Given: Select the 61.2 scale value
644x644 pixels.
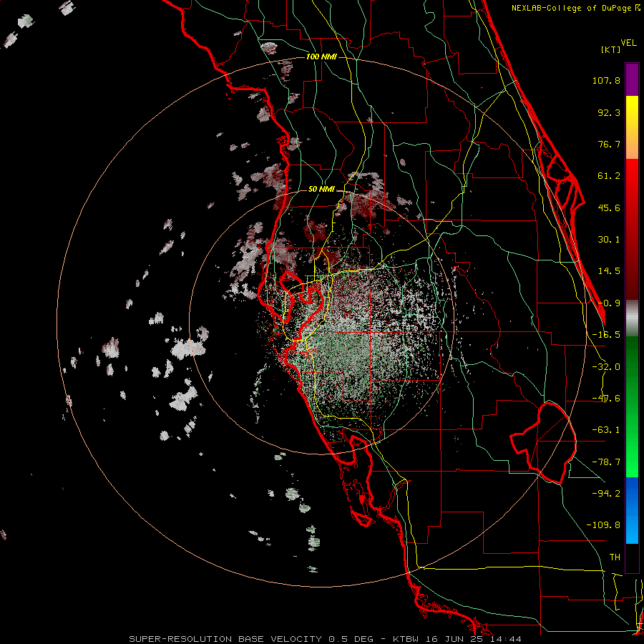Looking at the screenshot, I should (x=609, y=176).
